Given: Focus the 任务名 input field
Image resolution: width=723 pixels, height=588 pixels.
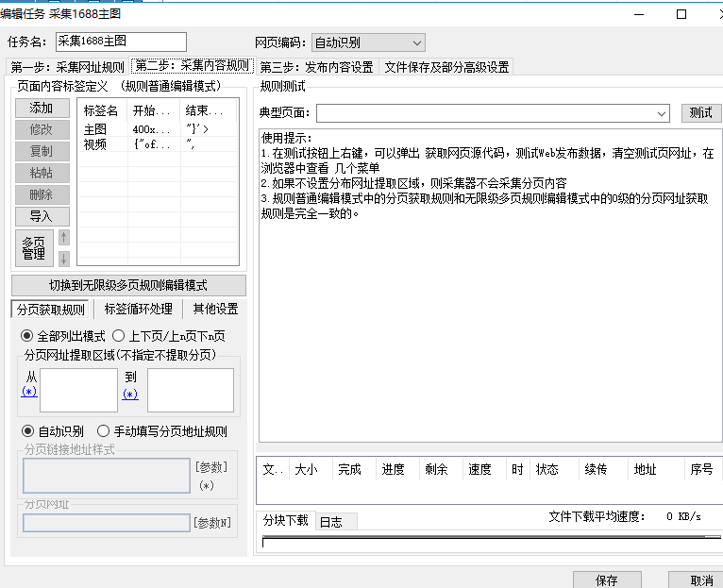Looking at the screenshot, I should click(x=121, y=42).
